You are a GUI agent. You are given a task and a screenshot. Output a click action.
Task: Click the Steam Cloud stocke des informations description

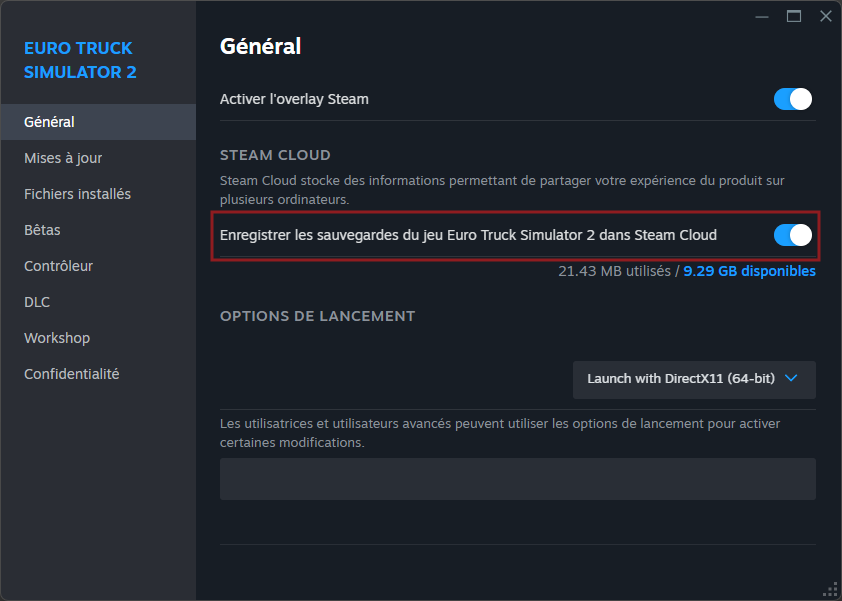click(x=502, y=190)
